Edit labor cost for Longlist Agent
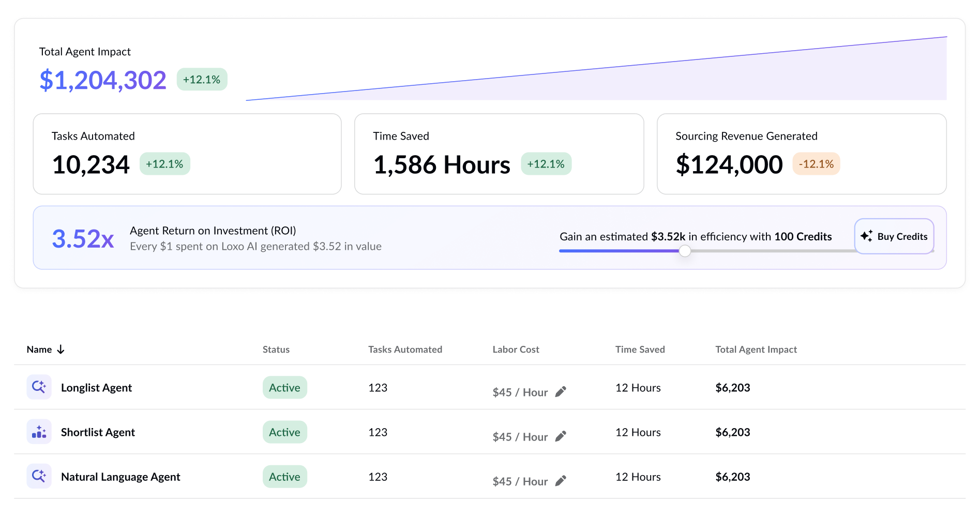This screenshot has width=980, height=517. pos(561,392)
